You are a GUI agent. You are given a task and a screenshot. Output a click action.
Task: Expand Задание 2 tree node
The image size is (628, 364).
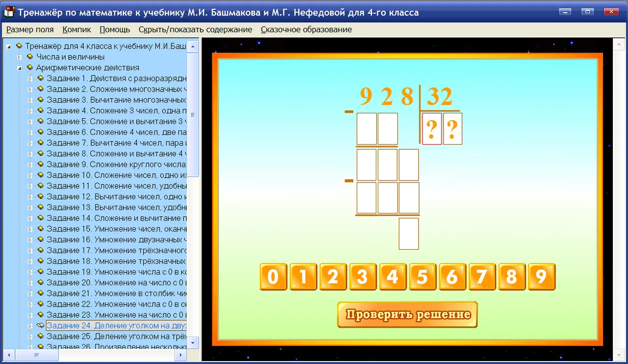point(30,89)
